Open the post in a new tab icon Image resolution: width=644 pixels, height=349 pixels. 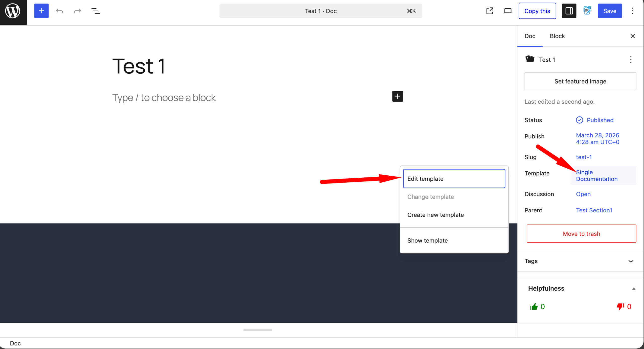pos(490,11)
